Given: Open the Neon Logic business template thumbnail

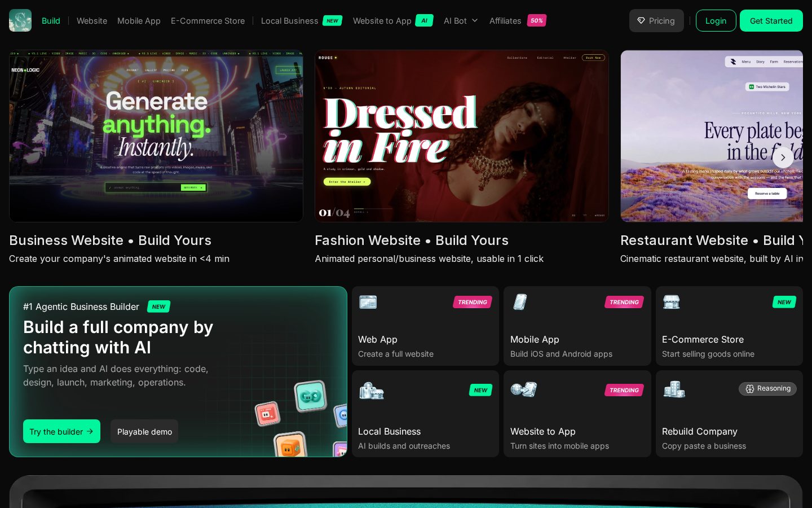Looking at the screenshot, I should [156, 136].
